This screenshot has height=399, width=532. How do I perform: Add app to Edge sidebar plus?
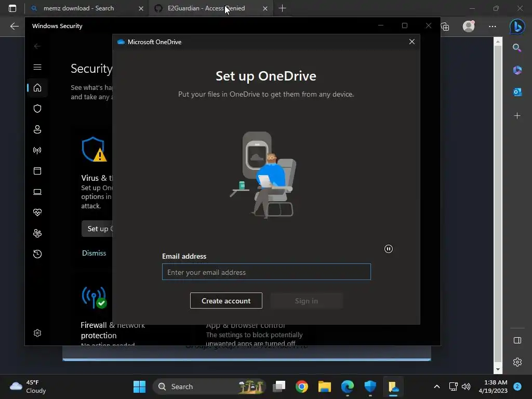pos(517,116)
